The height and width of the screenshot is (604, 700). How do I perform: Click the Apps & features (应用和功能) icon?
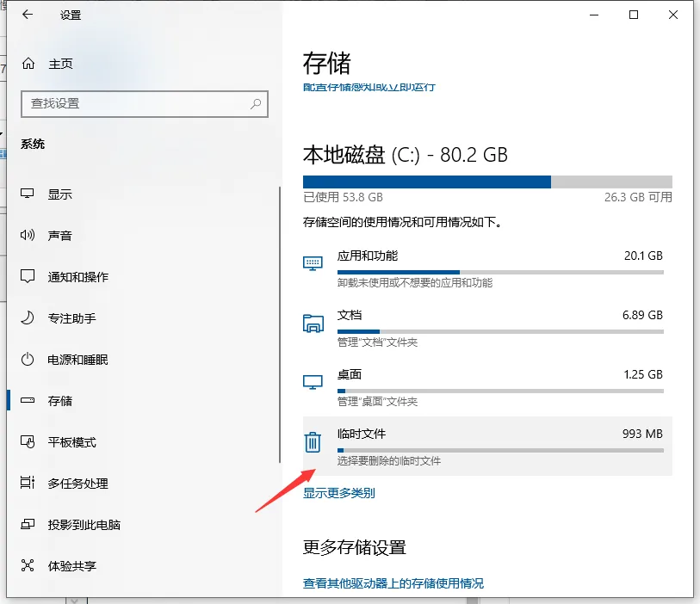coord(313,263)
